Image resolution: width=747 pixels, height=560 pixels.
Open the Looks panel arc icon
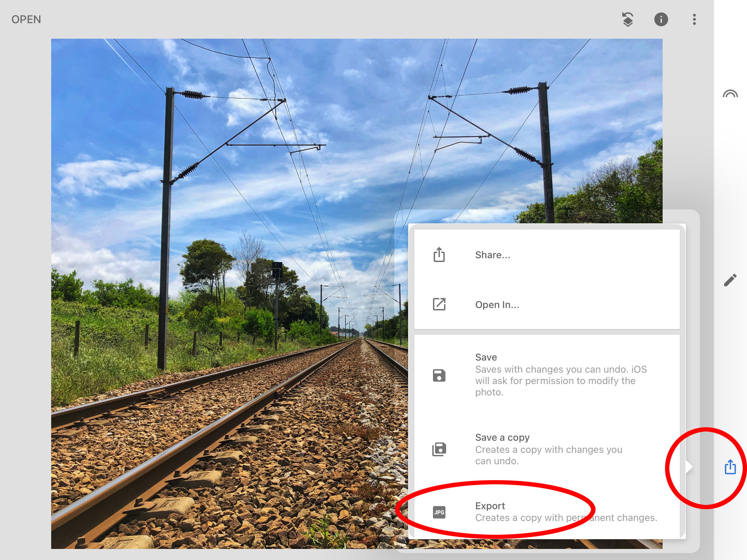(730, 94)
